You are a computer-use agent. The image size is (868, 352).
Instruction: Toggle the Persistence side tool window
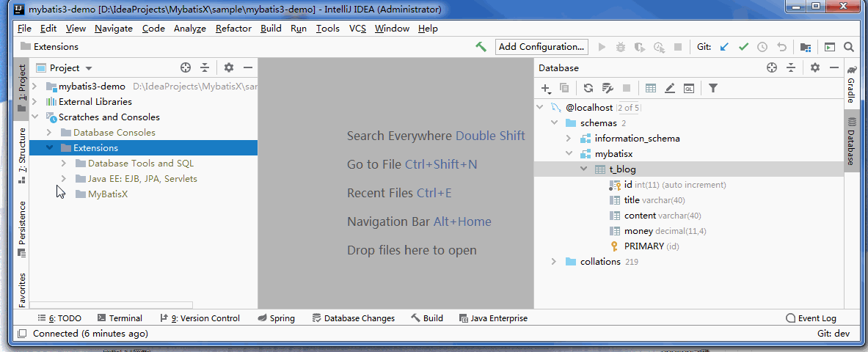[22, 229]
